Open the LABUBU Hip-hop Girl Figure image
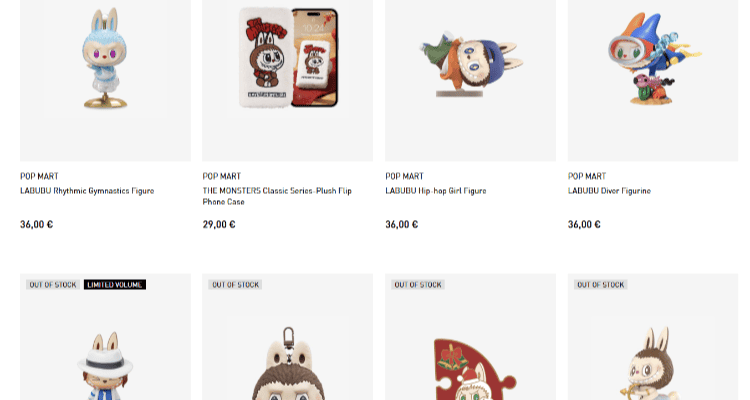The height and width of the screenshot is (400, 750). (470, 79)
